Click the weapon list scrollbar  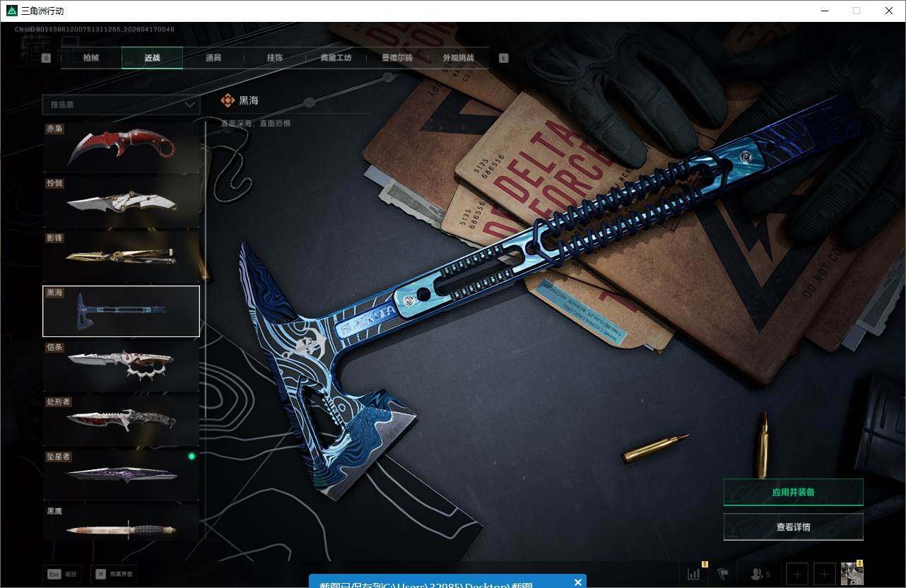point(205,332)
